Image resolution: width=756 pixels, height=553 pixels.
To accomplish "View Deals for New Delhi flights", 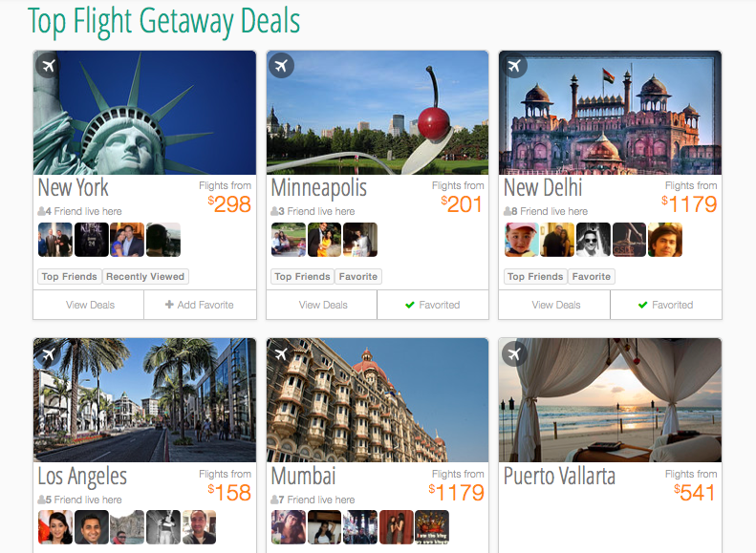I will [554, 305].
